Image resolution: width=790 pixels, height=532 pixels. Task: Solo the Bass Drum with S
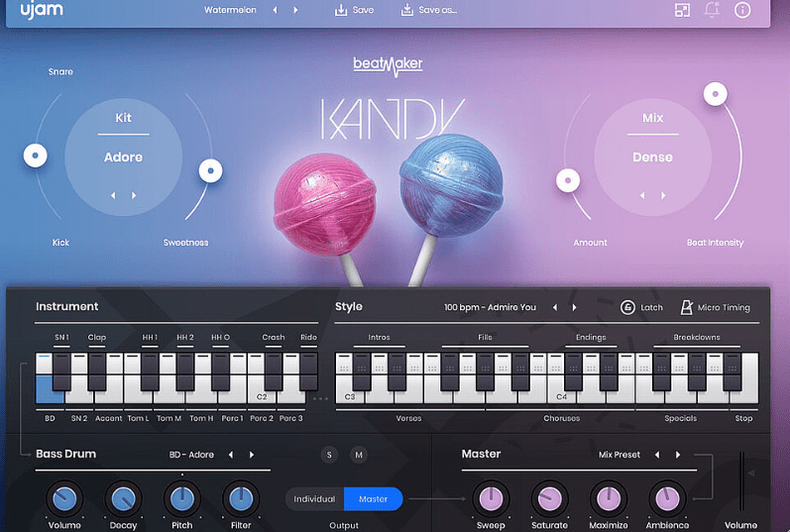pos(329,455)
